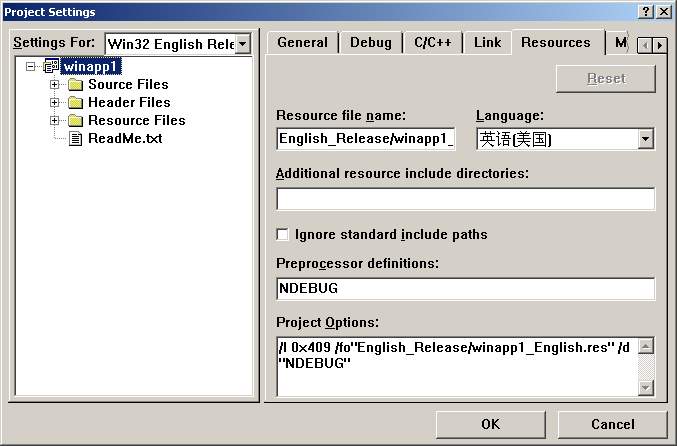Open the Link tab

coord(487,43)
